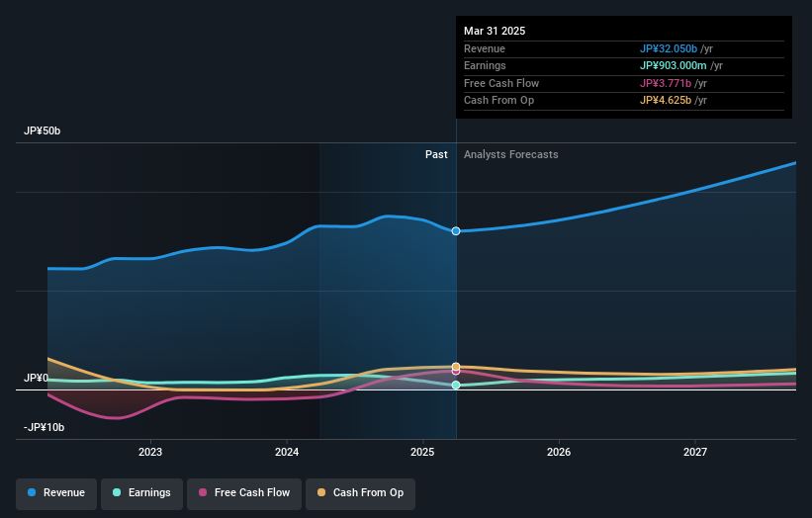The image size is (812, 518).
Task: Click the 2024 x-axis label
Action: pyautogui.click(x=287, y=453)
